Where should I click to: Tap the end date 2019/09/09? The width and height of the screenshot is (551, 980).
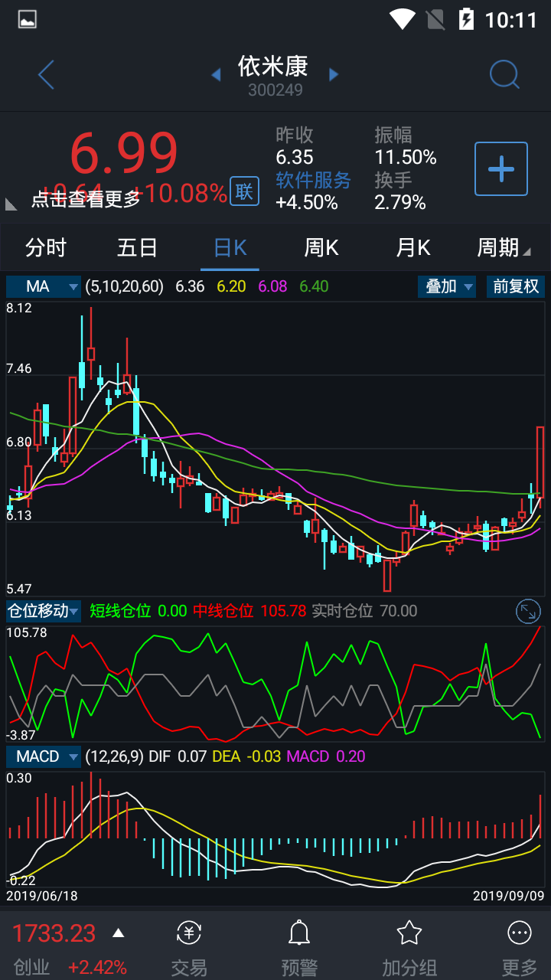point(508,895)
